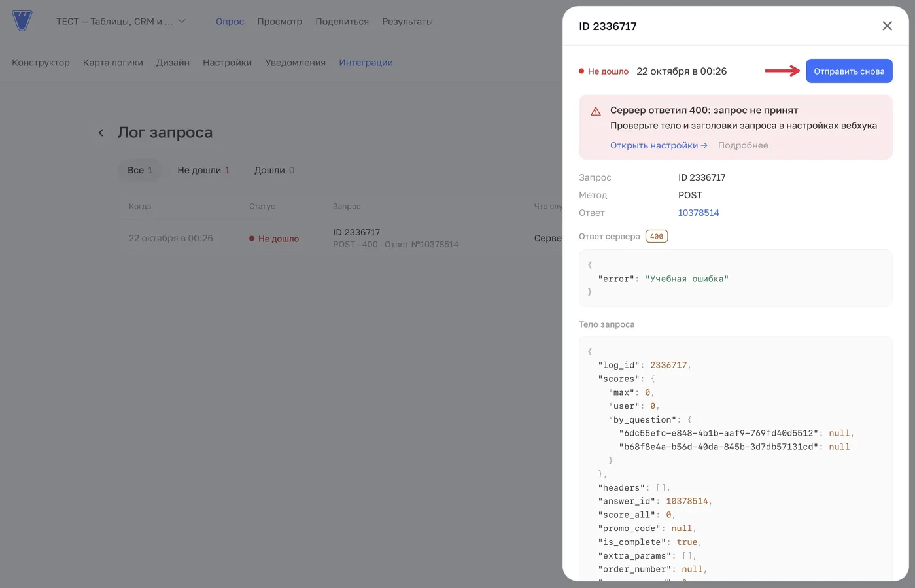Image resolution: width=915 pixels, height=588 pixels.
Task: Switch to the Карта логики tab
Action: click(x=113, y=63)
